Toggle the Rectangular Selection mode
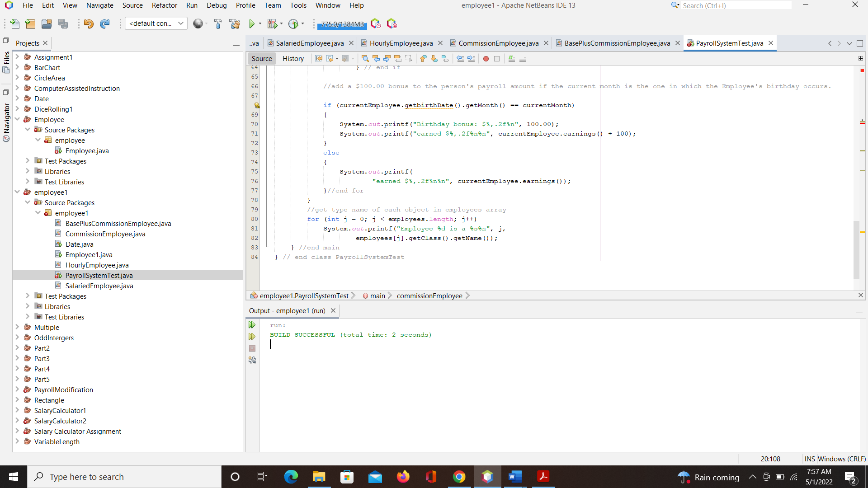The width and height of the screenshot is (868, 488). 409,59
